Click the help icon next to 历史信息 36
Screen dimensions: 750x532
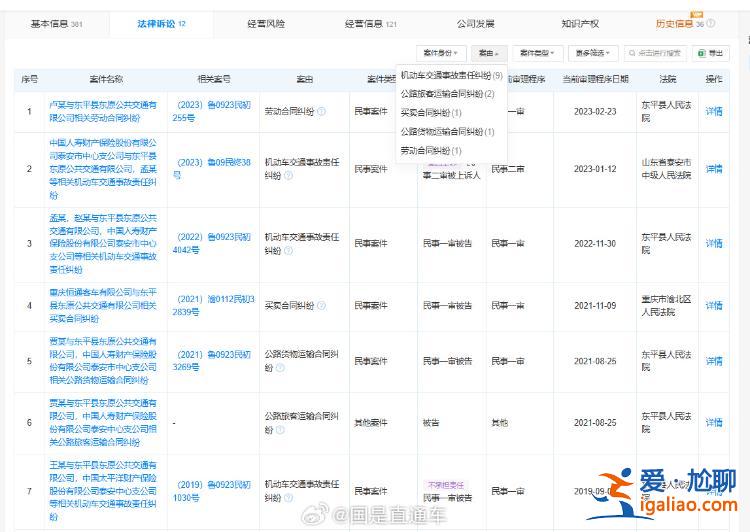[x=711, y=23]
